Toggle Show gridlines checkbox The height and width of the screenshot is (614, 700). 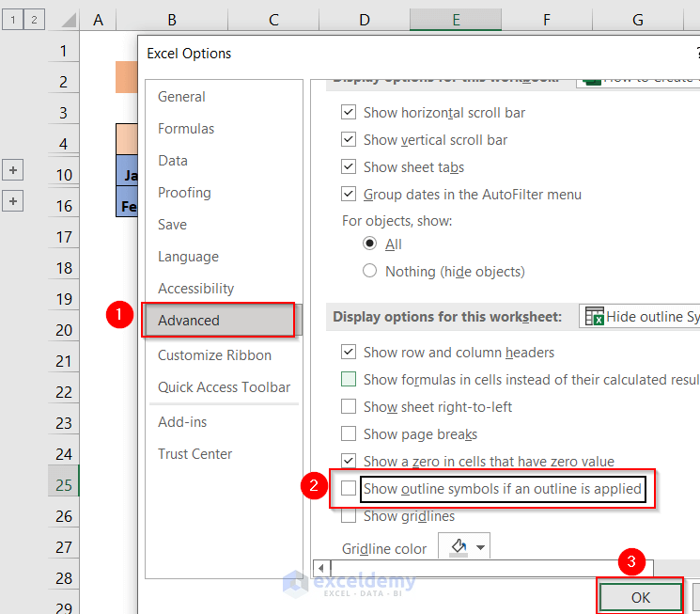[349, 515]
